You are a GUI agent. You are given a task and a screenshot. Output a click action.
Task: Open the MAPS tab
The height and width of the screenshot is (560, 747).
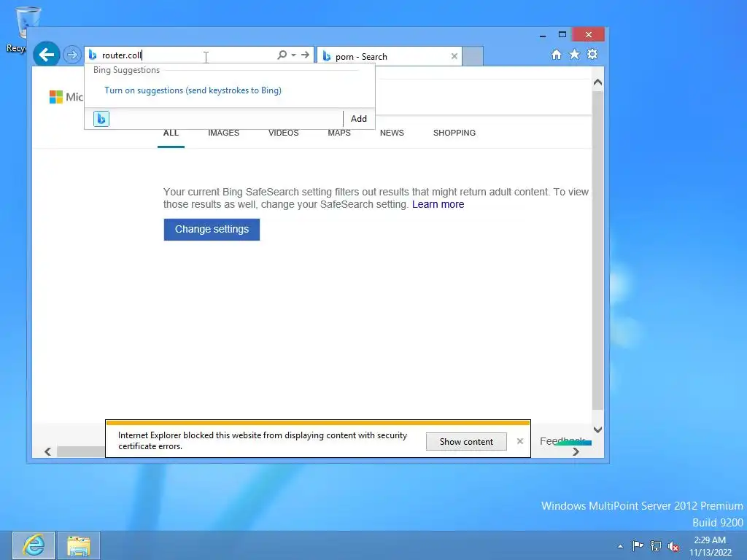[339, 133]
